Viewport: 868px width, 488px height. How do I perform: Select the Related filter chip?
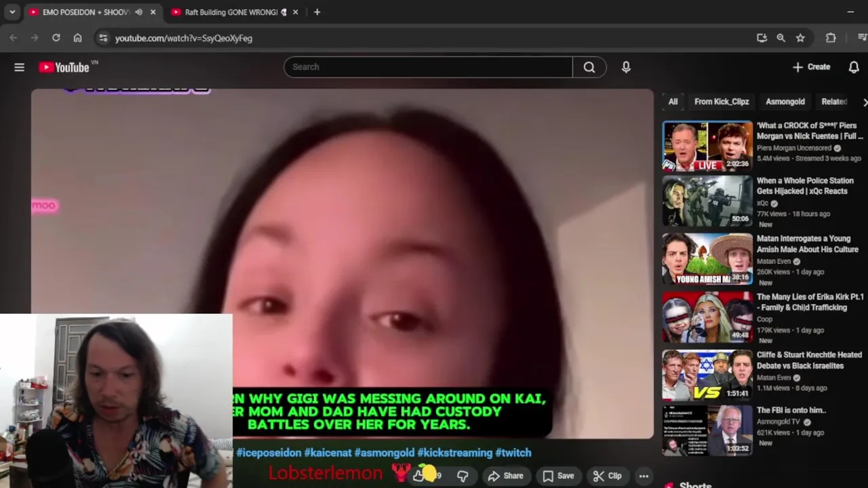834,102
